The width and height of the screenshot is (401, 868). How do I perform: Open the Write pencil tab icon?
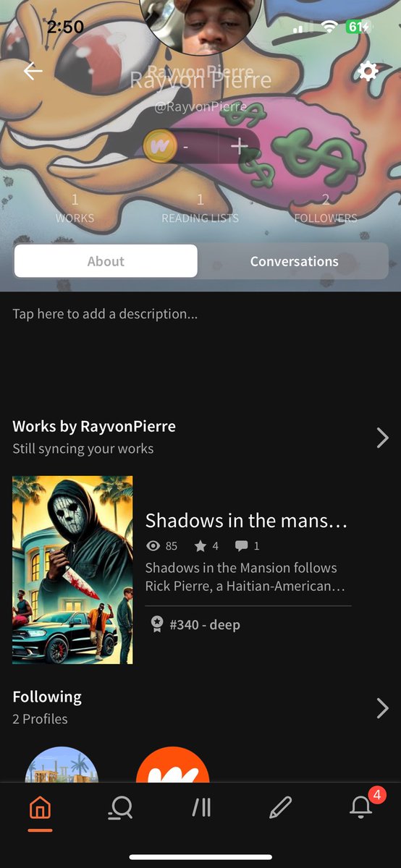pos(280,807)
